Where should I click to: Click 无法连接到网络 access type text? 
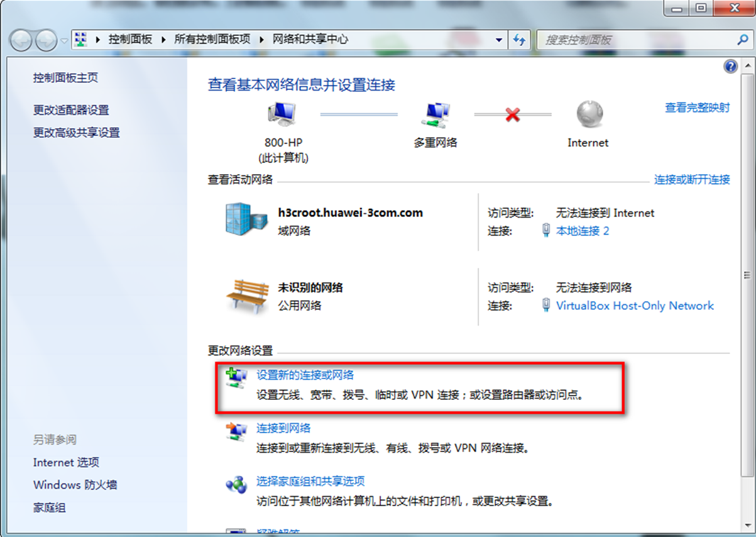[594, 287]
